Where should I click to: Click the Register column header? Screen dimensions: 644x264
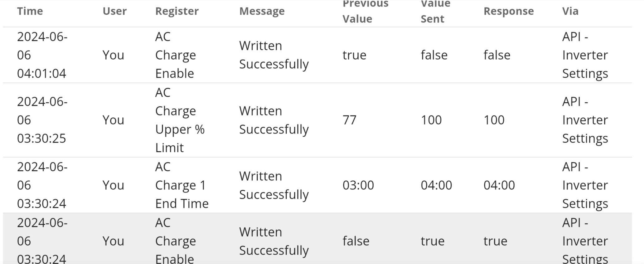[177, 11]
